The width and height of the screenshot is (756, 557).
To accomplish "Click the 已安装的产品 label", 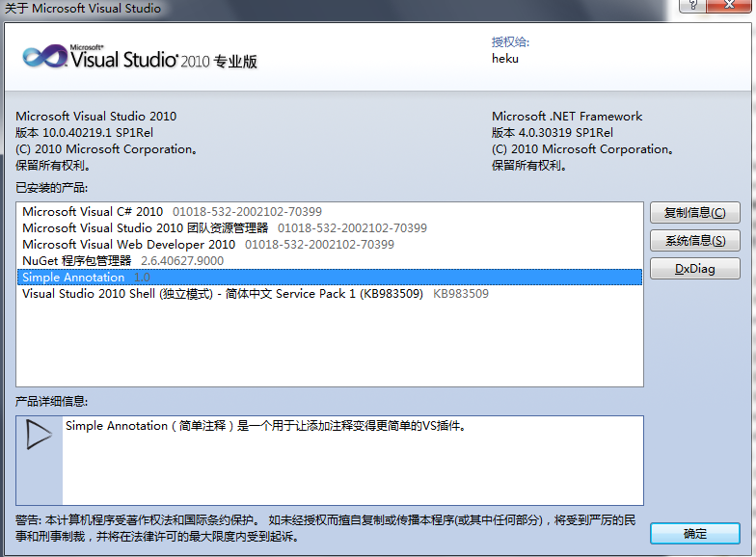I will 52,187.
